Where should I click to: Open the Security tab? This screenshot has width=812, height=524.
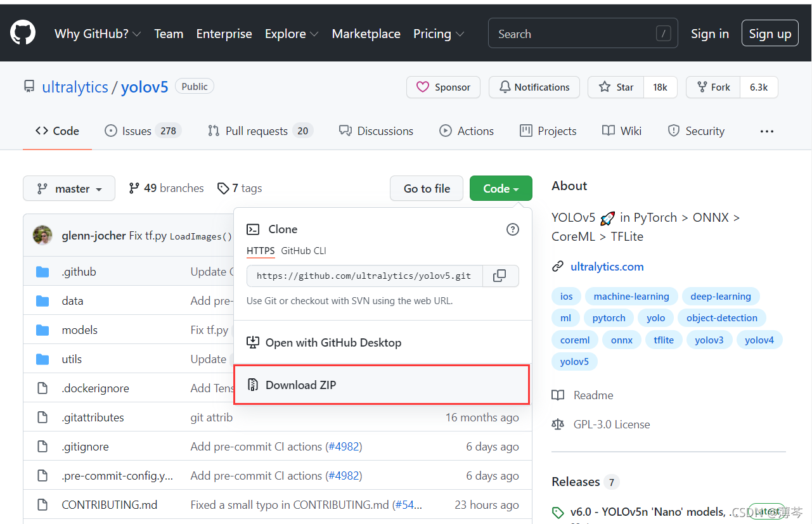coord(696,131)
